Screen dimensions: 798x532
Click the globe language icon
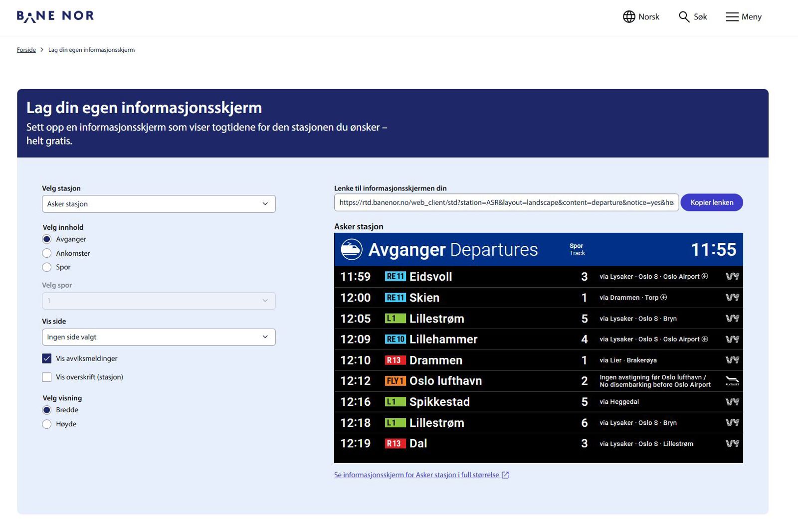629,17
